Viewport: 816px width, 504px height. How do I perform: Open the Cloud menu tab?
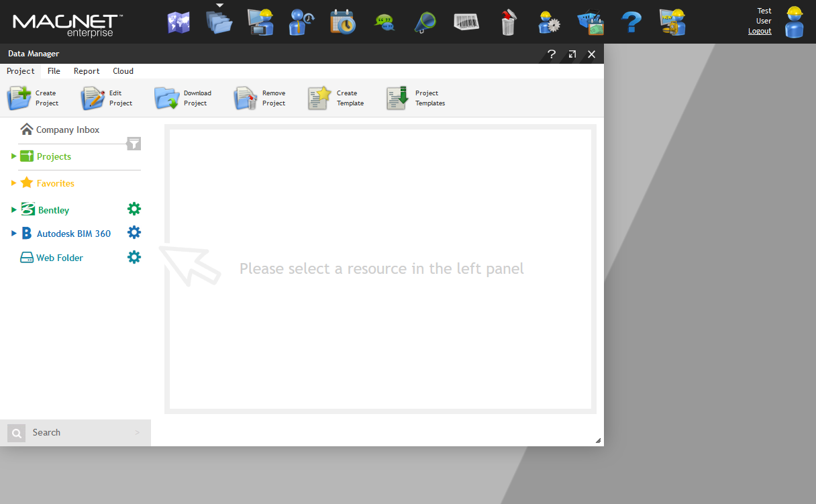pyautogui.click(x=123, y=71)
